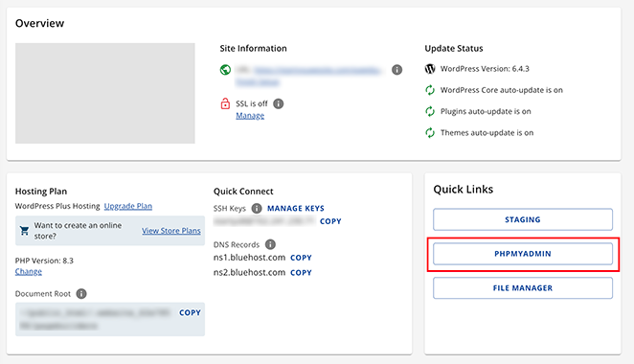Click the PHP Version: 8.3 text
The height and width of the screenshot is (364, 634).
pyautogui.click(x=44, y=261)
